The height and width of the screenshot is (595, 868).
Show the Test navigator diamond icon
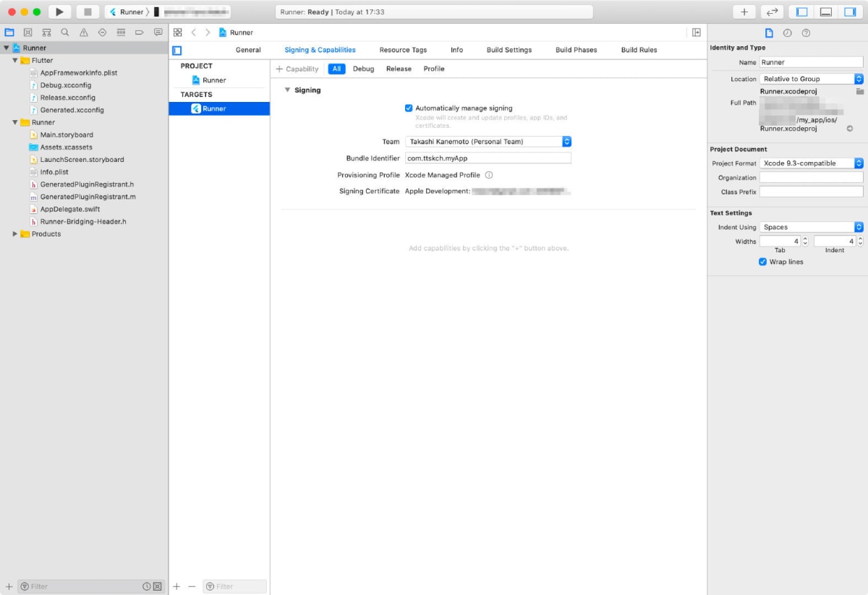(x=102, y=33)
